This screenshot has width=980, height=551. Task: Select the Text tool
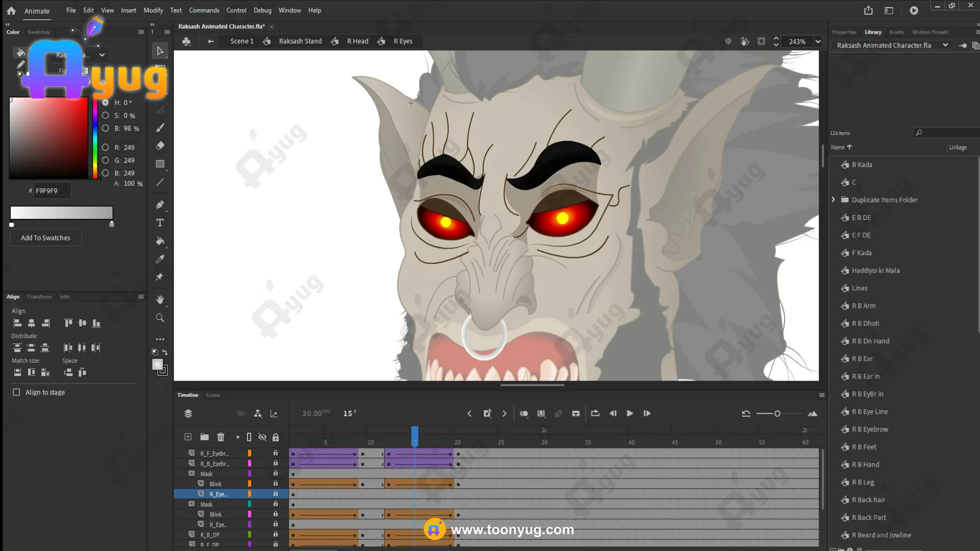coord(160,223)
